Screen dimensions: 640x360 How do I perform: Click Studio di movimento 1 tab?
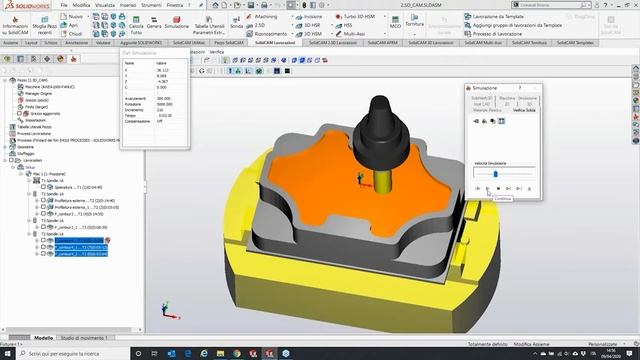point(84,338)
